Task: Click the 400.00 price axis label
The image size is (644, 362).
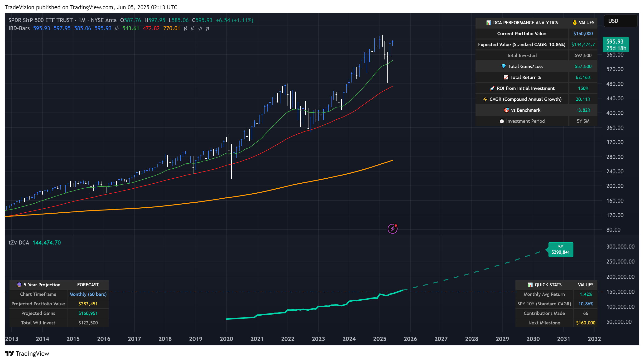Action: point(615,113)
